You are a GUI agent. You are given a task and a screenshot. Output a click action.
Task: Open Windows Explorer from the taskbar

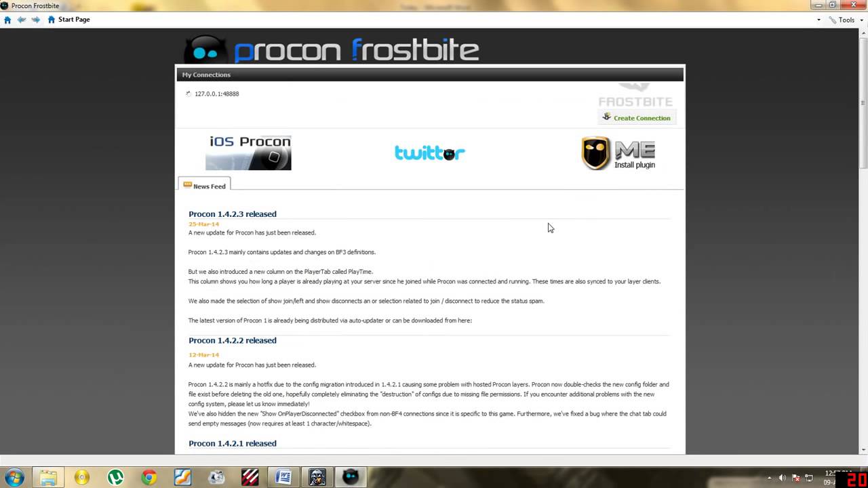coord(48,478)
